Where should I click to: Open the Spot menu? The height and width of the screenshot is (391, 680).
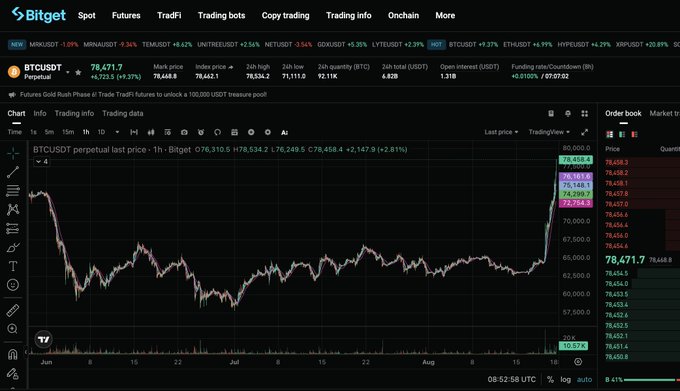click(87, 15)
